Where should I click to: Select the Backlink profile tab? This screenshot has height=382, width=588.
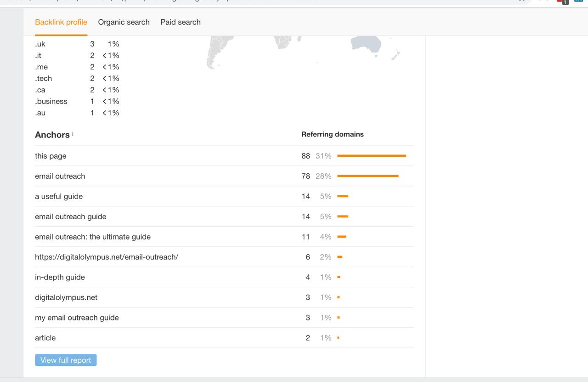(61, 22)
